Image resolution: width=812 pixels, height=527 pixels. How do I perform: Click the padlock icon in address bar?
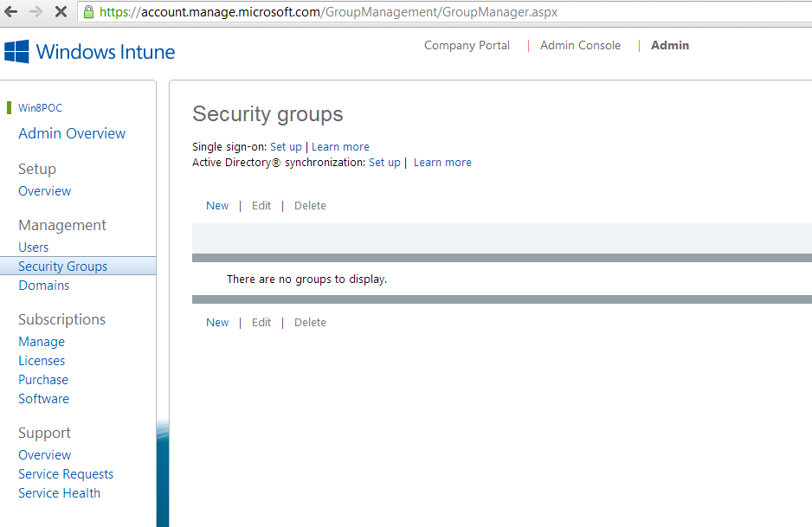click(87, 13)
